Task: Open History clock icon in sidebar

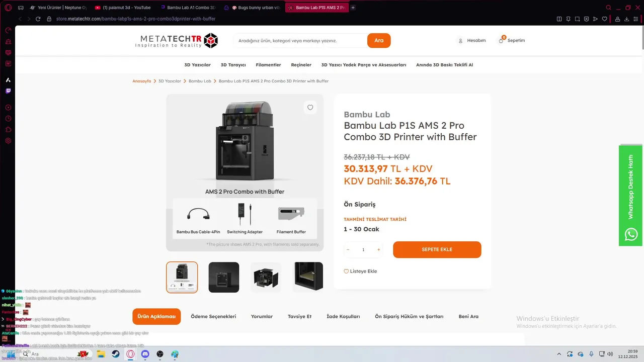Action: pyautogui.click(x=8, y=119)
